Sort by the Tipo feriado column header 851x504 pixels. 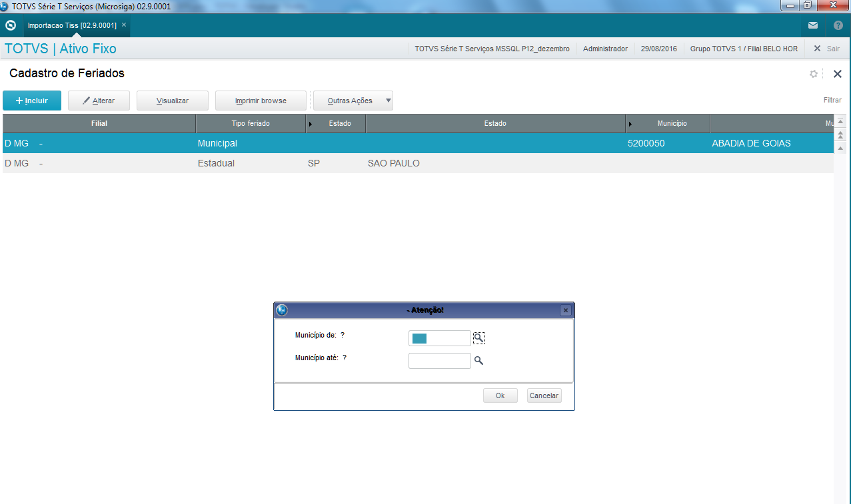251,123
